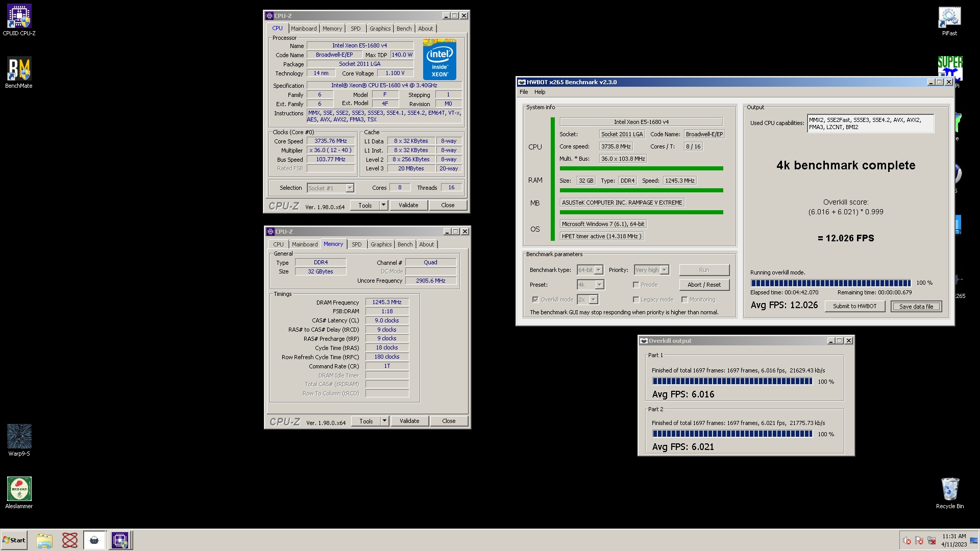Enable the Legacy mode checkbox
980x551 pixels.
click(x=636, y=299)
